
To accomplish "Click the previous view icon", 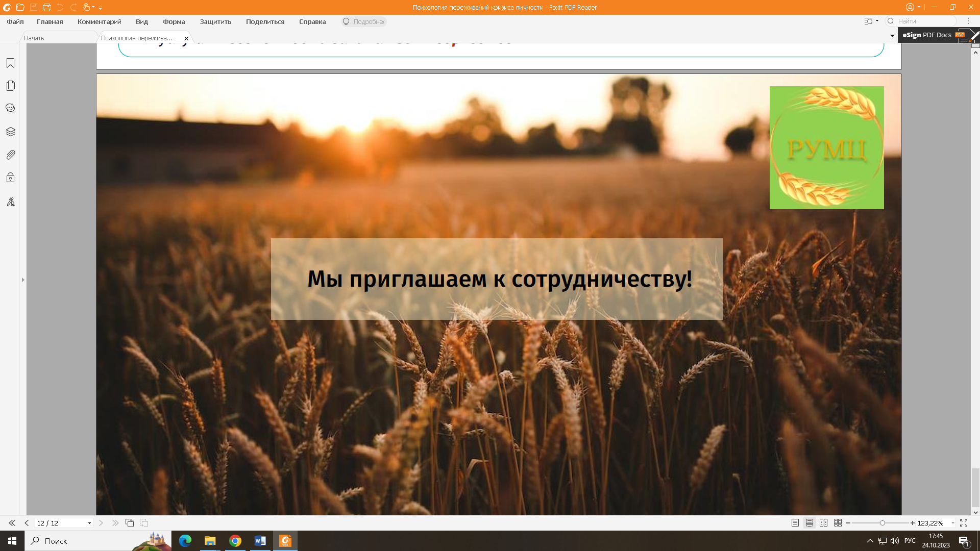I will pos(130,523).
